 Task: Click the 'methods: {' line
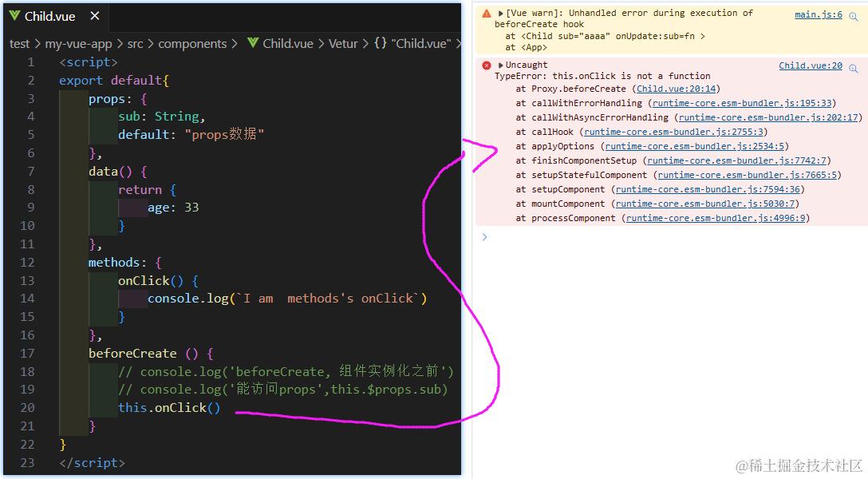[124, 262]
